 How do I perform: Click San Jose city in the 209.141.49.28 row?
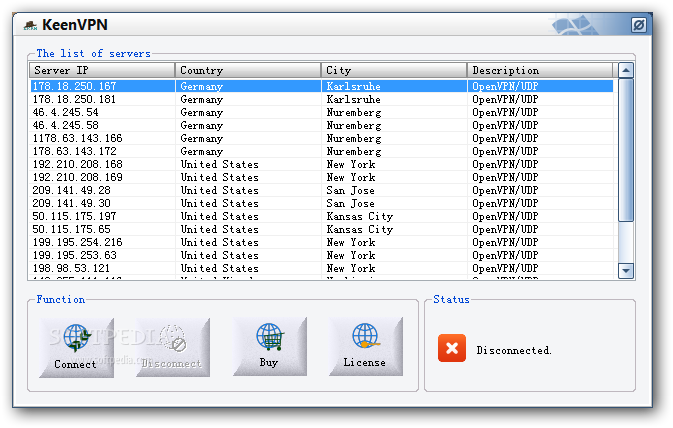(350, 190)
